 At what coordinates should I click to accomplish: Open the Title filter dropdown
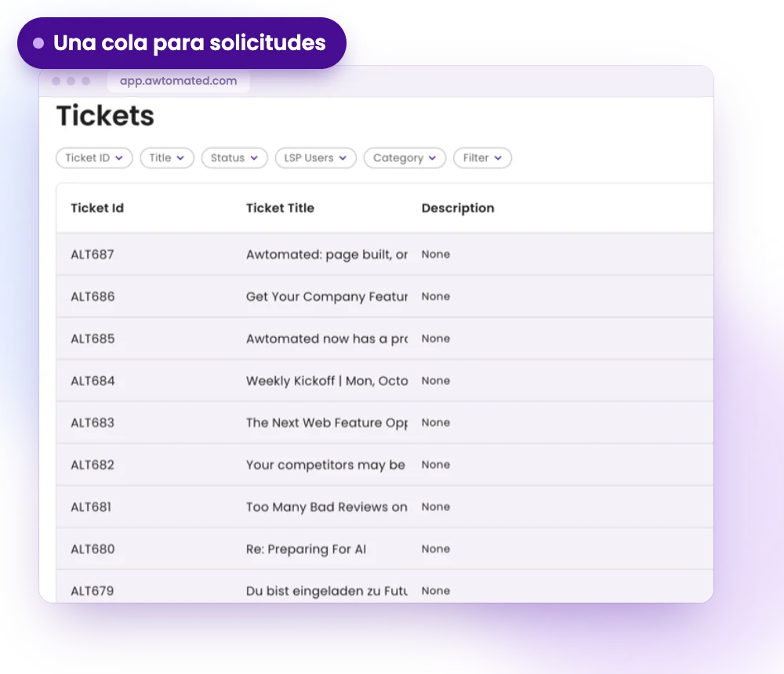click(x=167, y=158)
